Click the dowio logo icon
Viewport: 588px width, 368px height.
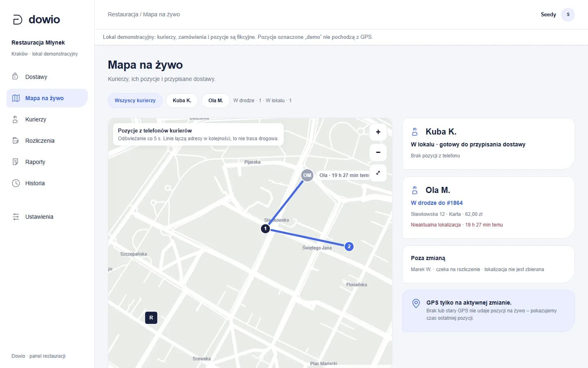point(18,20)
